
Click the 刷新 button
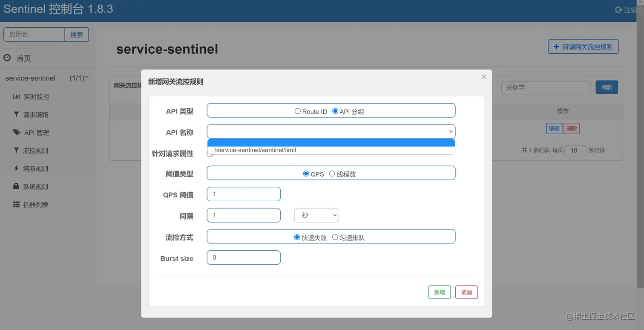(607, 87)
